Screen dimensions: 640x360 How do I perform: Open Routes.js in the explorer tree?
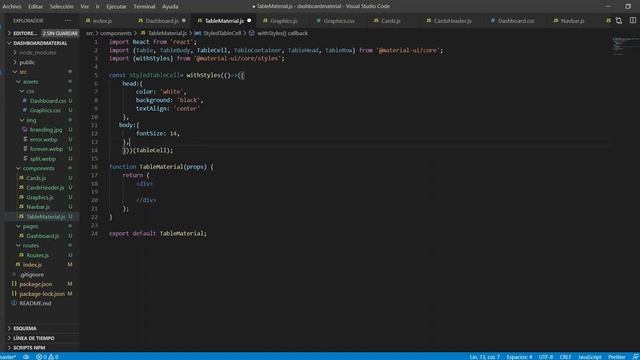tap(37, 255)
